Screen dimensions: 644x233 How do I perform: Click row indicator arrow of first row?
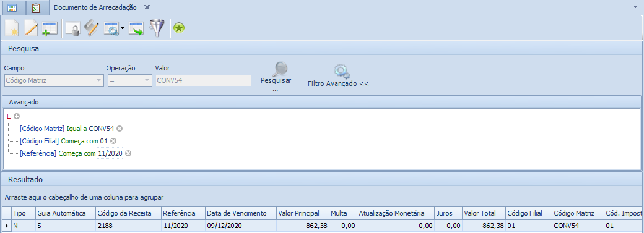coord(6,226)
